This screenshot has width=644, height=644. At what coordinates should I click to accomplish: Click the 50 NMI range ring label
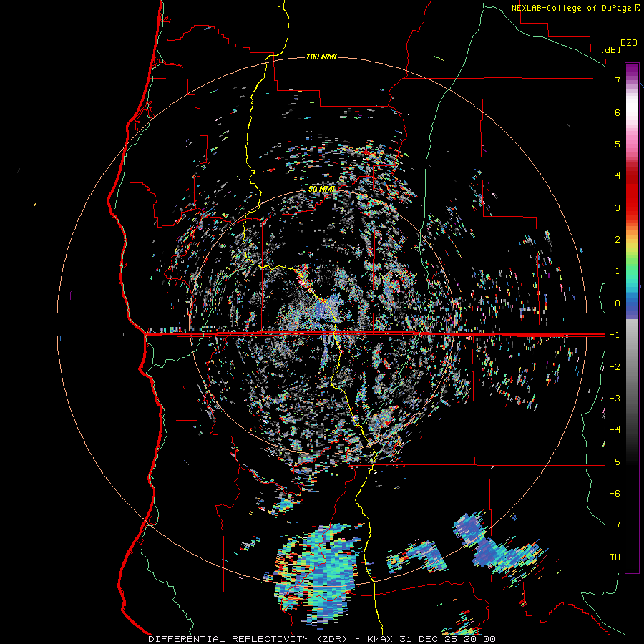point(321,190)
